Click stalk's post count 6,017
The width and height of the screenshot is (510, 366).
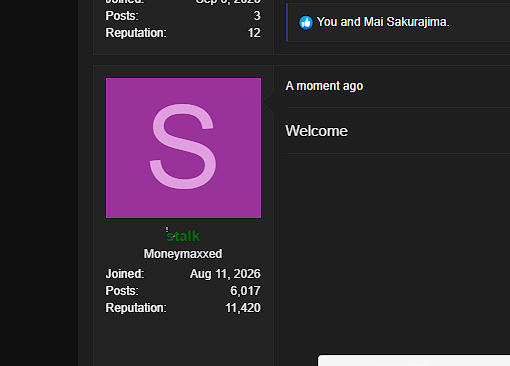(245, 291)
